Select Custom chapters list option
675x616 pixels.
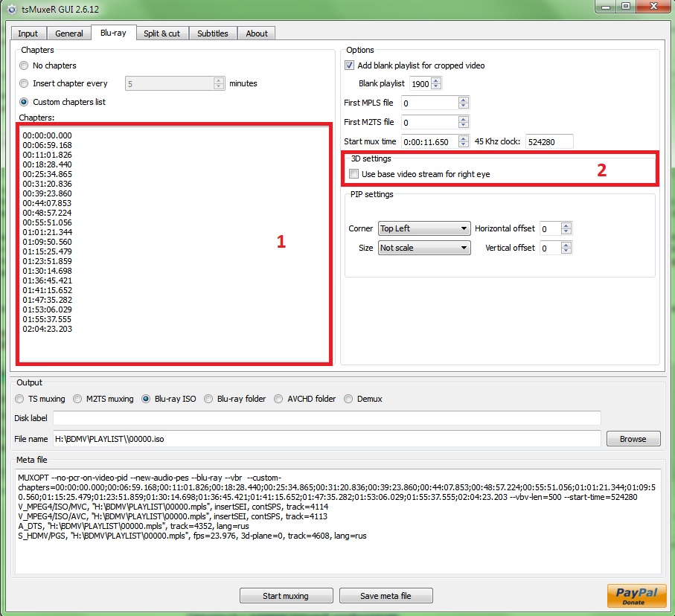point(63,102)
